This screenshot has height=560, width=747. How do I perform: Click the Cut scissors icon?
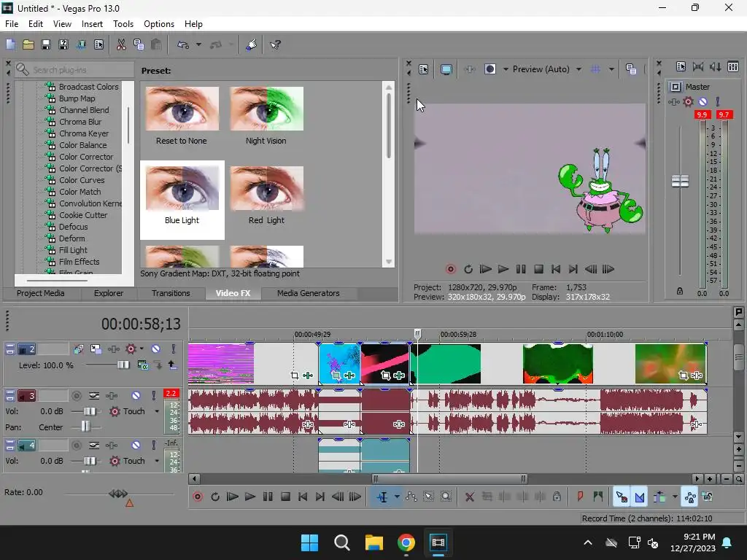(x=121, y=44)
